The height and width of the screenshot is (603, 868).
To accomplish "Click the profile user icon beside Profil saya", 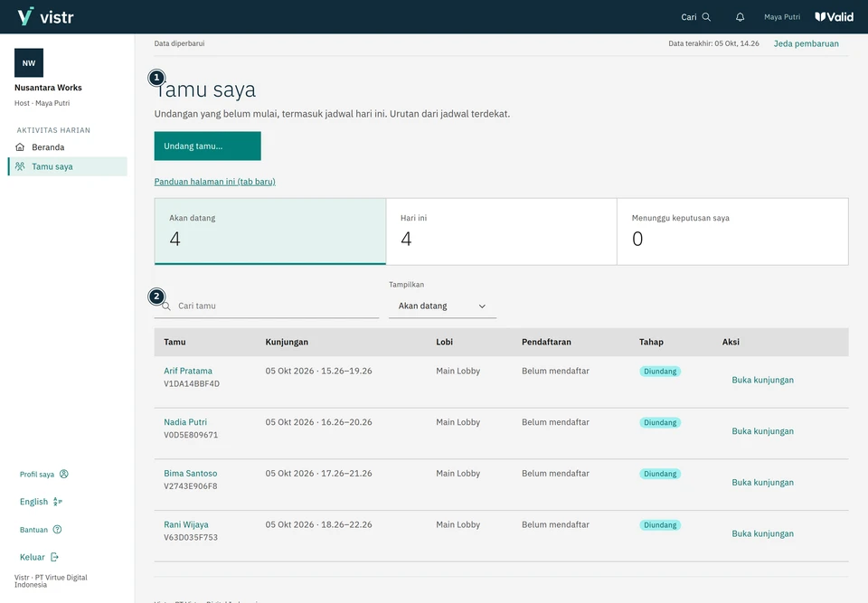I will coord(64,474).
